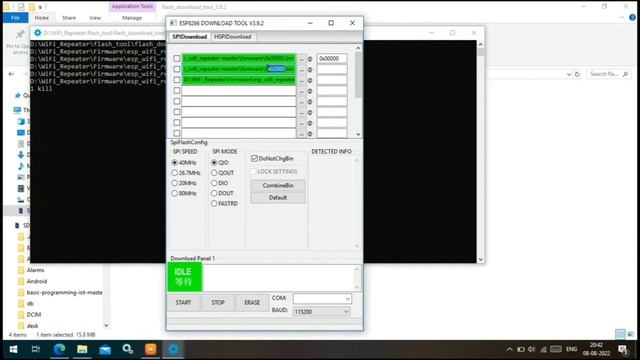Select FASTRD SPI mode
Screen dimensions: 640x360
pos(214,203)
